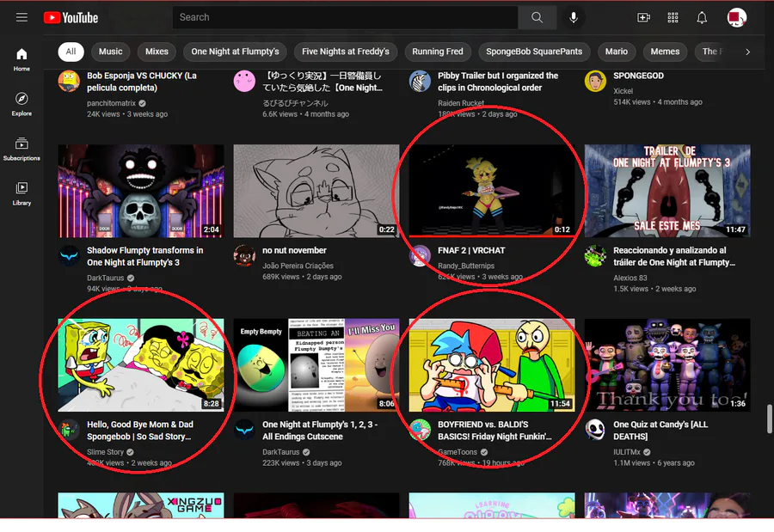The width and height of the screenshot is (774, 532).
Task: Click the Search input field
Action: coord(345,18)
